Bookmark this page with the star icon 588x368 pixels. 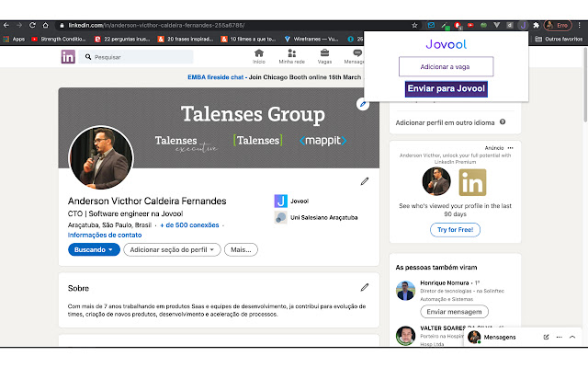(x=414, y=25)
